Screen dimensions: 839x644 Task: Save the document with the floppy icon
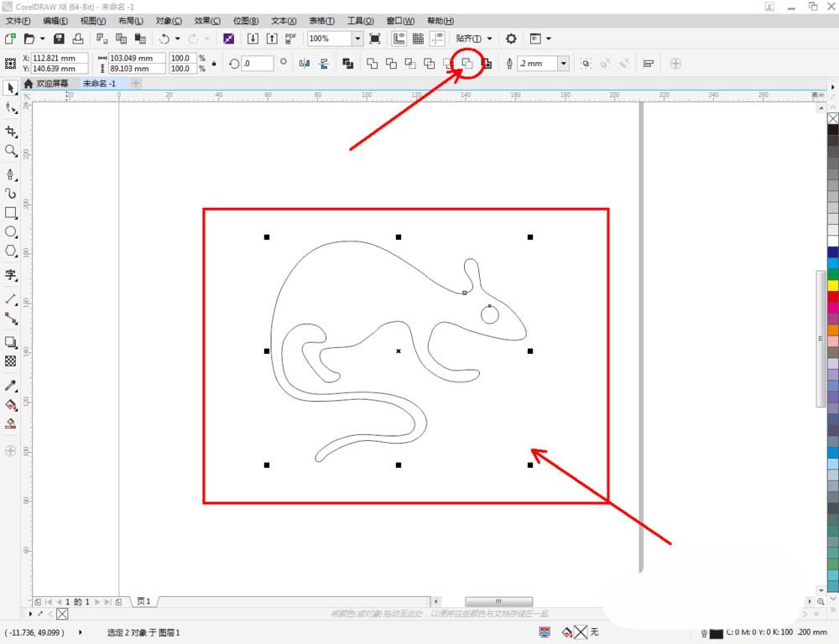click(x=59, y=39)
